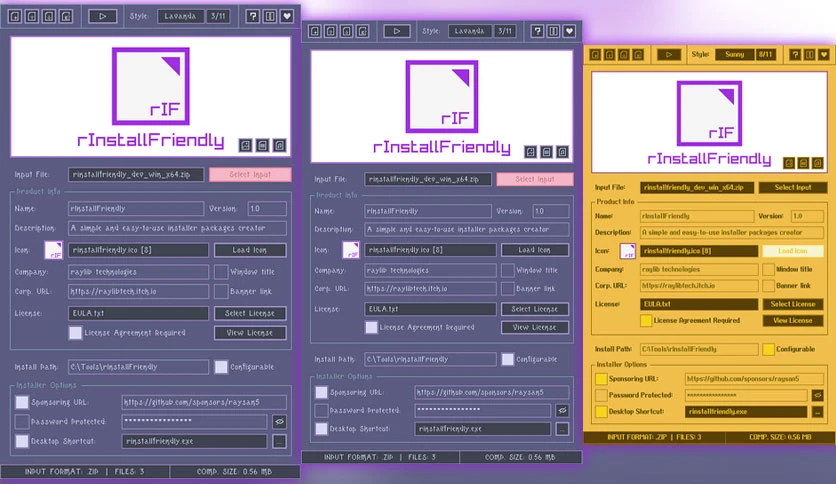This screenshot has height=484, width=836.
Task: Click the first file icon in the leftmost toolbar
Action: pos(15,17)
